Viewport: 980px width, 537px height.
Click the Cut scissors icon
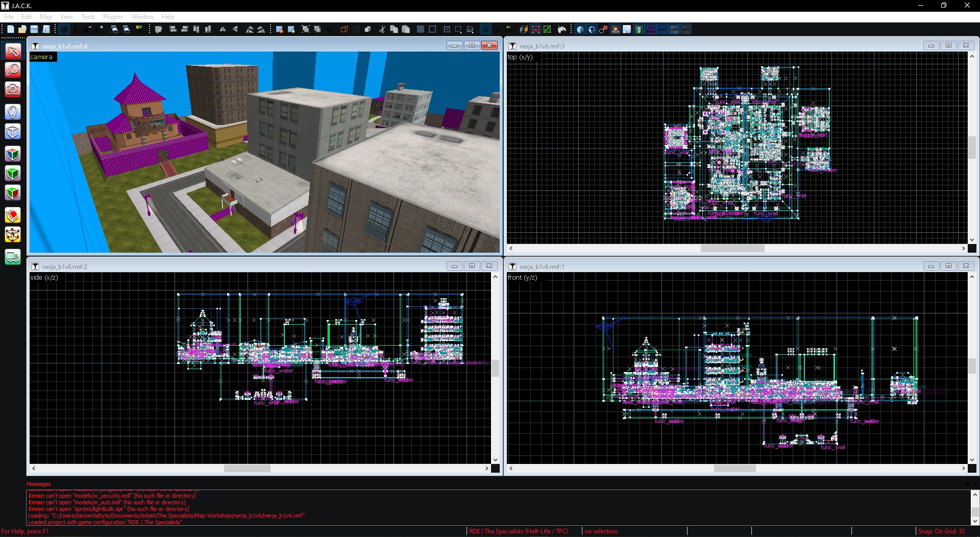[x=382, y=30]
